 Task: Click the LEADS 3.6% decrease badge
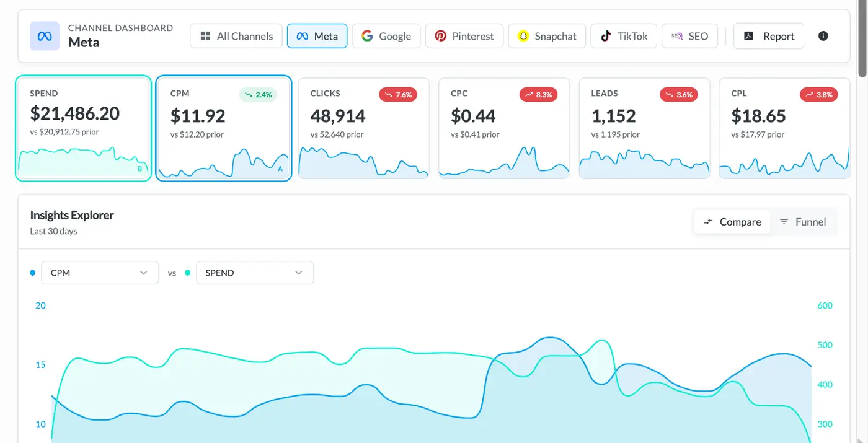point(678,95)
